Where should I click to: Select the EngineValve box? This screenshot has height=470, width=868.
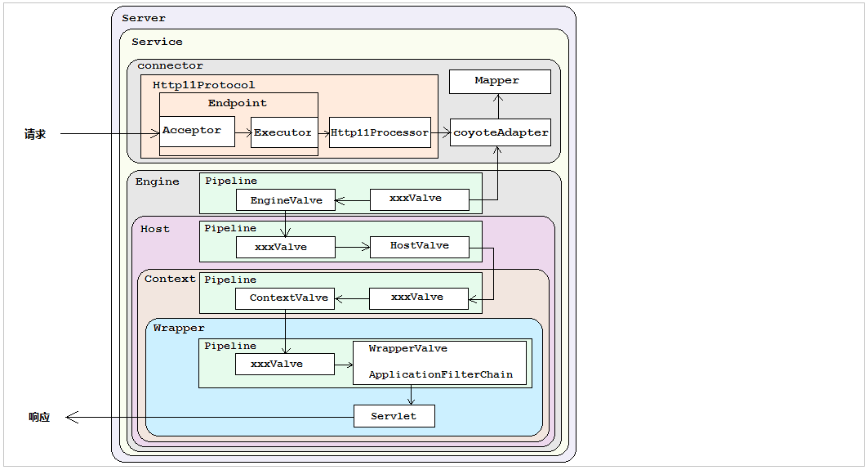pyautogui.click(x=285, y=200)
